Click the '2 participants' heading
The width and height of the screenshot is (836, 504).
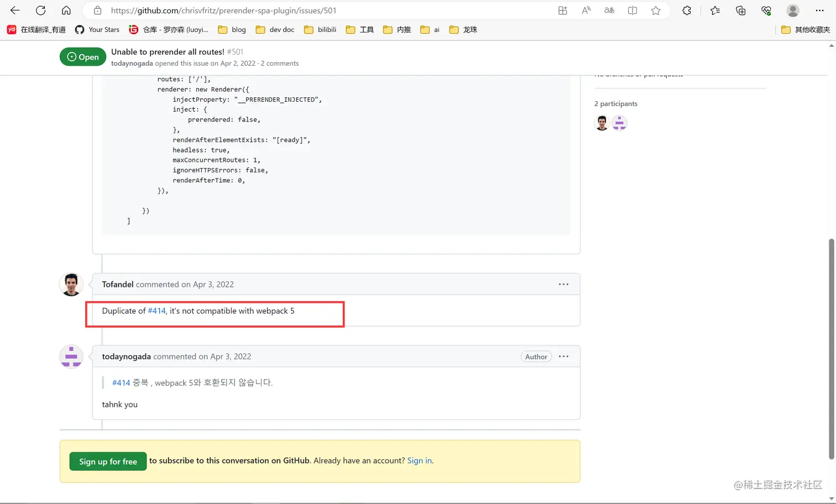pos(616,104)
